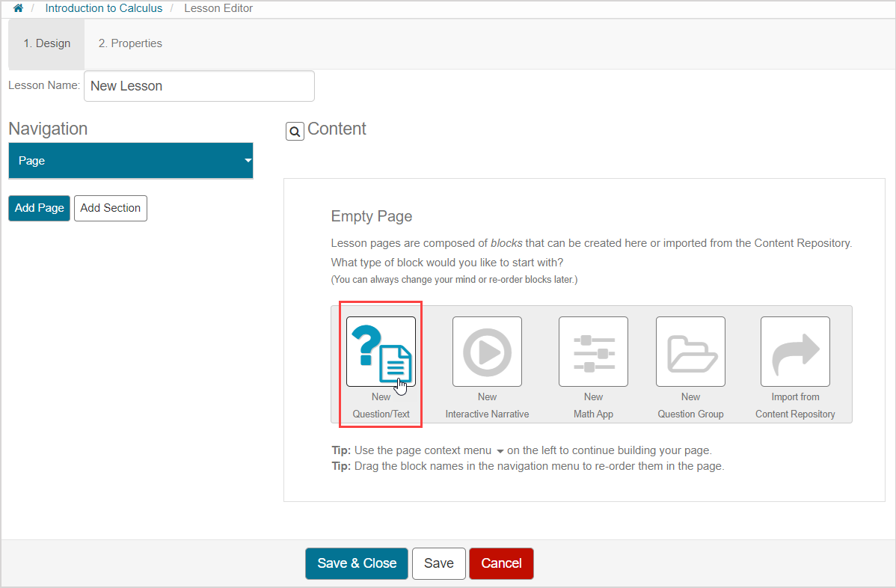Select the New Math App icon
Image resolution: width=896 pixels, height=588 pixels.
pyautogui.click(x=593, y=352)
